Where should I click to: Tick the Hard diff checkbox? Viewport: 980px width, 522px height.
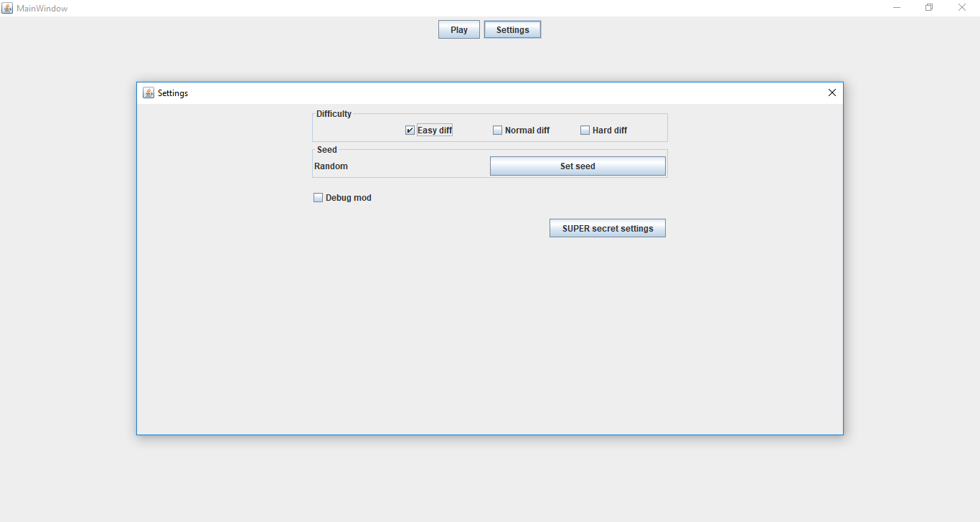[585, 130]
